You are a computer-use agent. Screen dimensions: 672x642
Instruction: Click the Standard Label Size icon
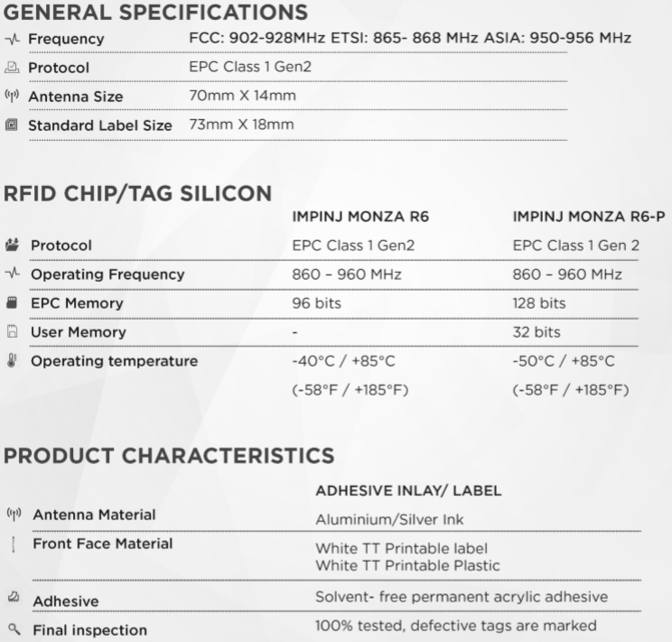point(12,125)
